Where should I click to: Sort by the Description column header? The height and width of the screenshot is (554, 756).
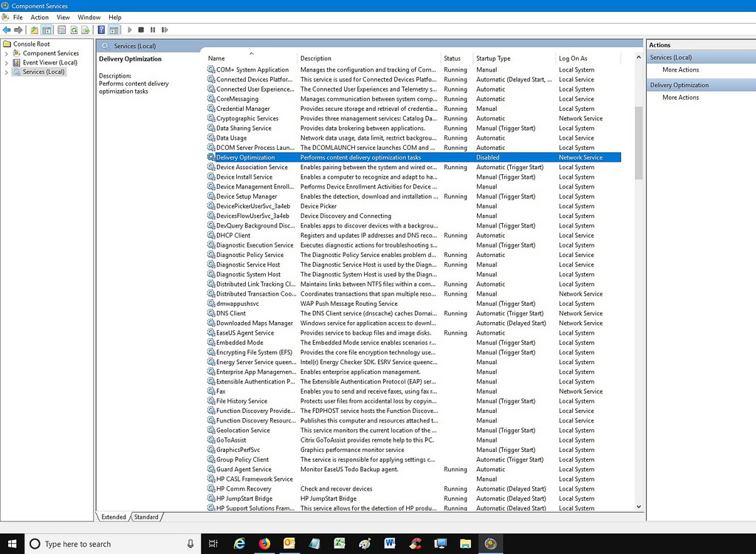pyautogui.click(x=369, y=58)
